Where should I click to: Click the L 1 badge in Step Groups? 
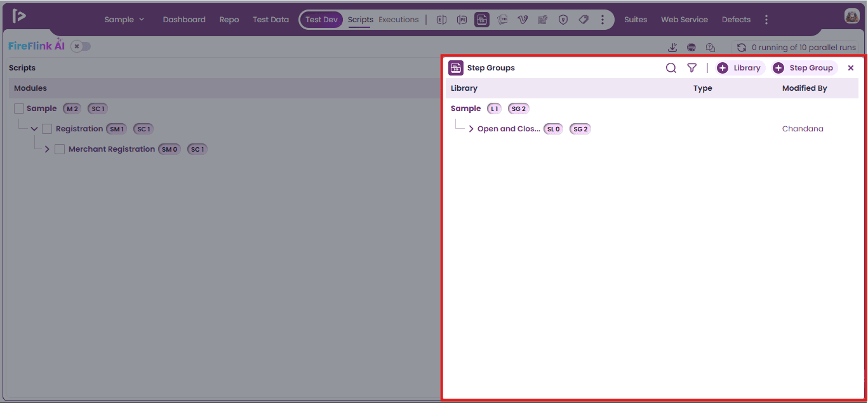tap(494, 109)
